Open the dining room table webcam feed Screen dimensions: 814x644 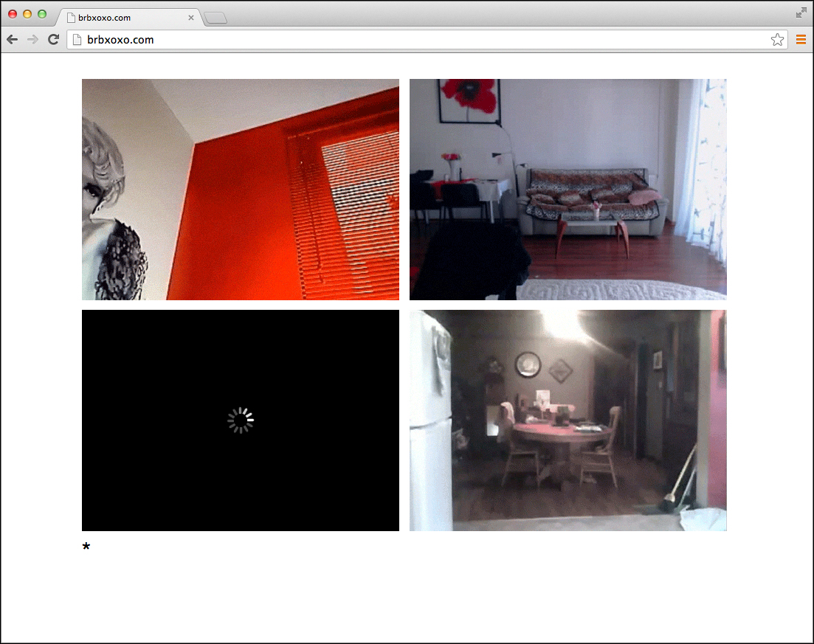tap(568, 420)
